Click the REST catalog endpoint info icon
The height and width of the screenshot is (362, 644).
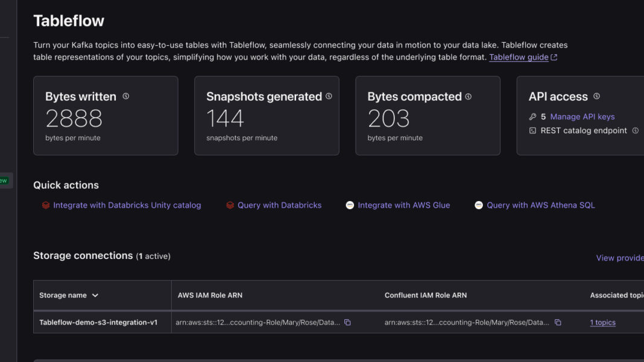click(x=635, y=131)
